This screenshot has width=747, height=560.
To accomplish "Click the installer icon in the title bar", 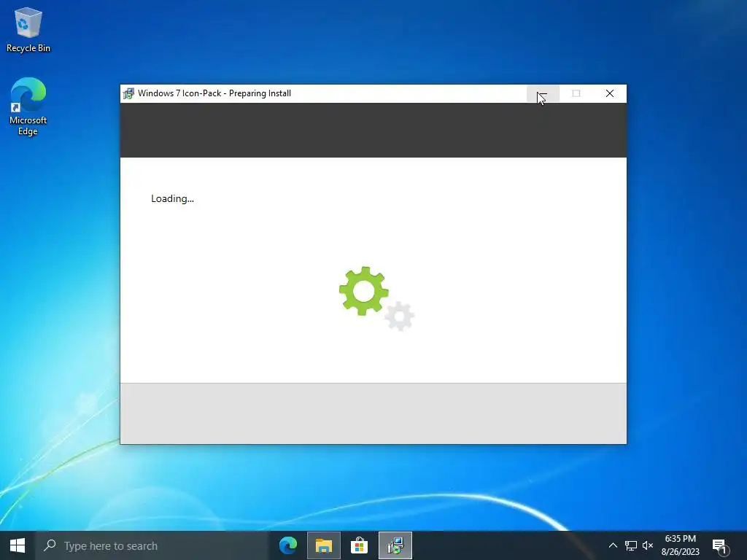I will coord(128,93).
